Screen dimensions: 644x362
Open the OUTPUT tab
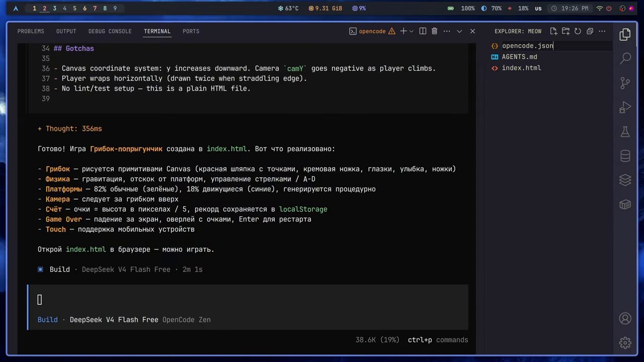pyautogui.click(x=66, y=31)
